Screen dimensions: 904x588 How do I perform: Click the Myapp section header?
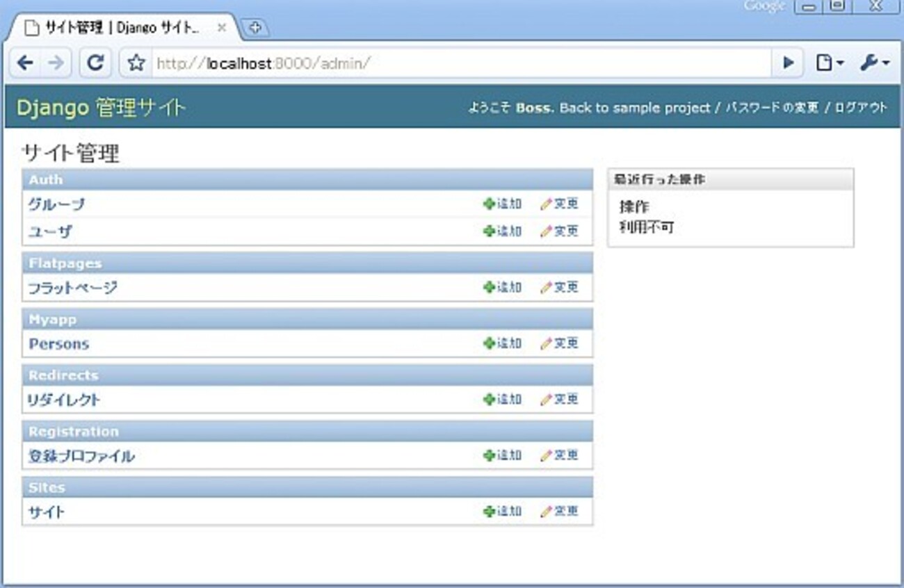[x=307, y=320]
